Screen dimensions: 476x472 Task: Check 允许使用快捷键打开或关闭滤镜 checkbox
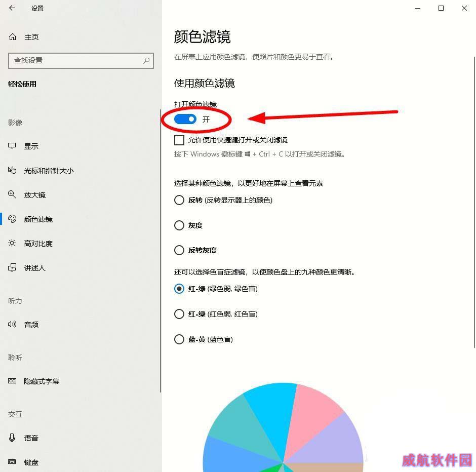[179, 140]
